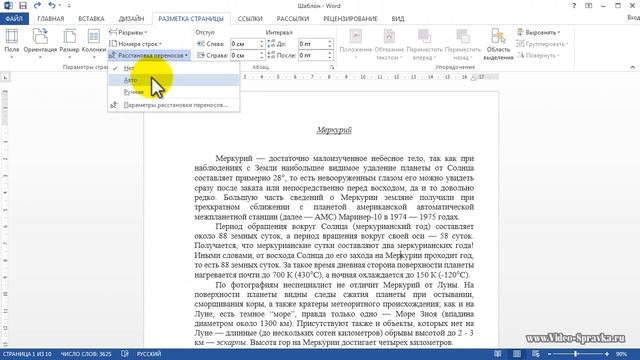Click the Undo icon in quick access

(52, 6)
